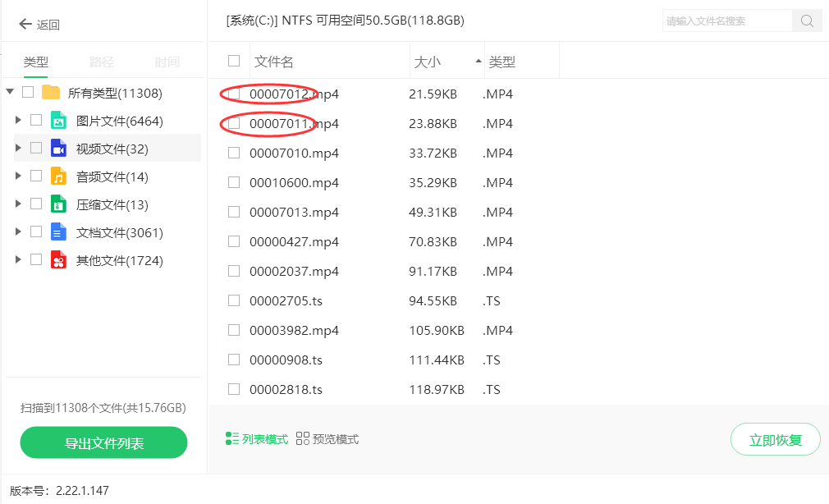The height and width of the screenshot is (504, 829).
Task: Click the recover now (立即恢复) button
Action: (775, 440)
